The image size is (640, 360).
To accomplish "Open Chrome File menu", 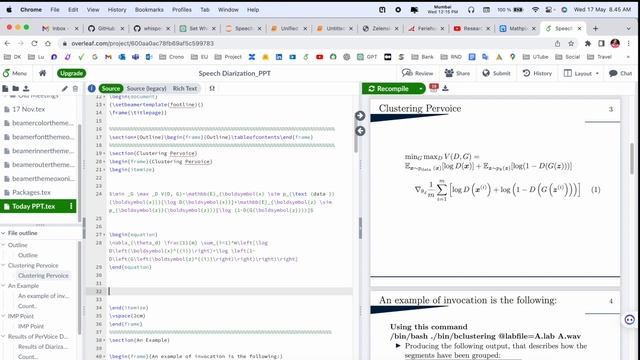I will [55, 9].
